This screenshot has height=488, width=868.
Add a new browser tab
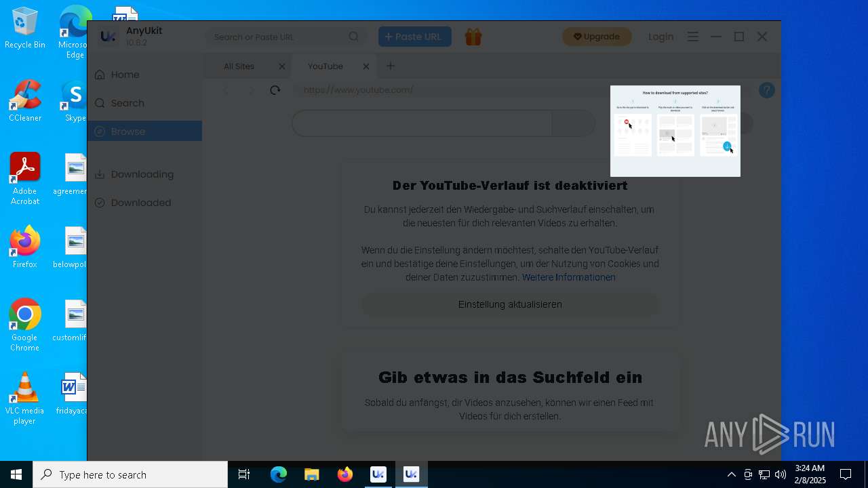[390, 66]
